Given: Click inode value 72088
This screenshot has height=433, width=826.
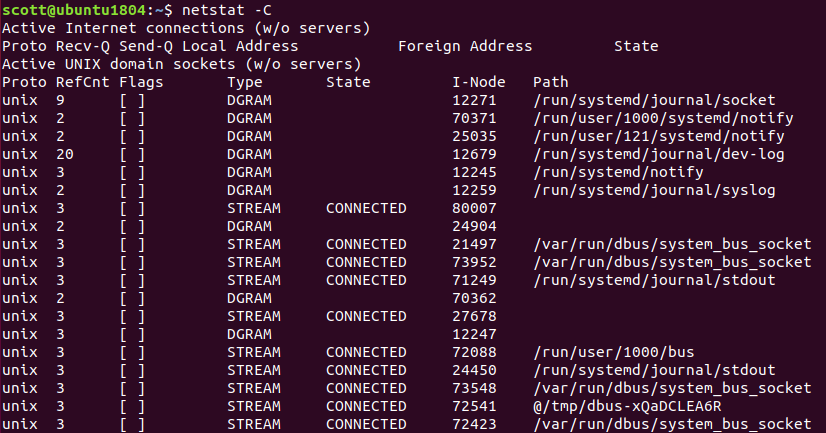Looking at the screenshot, I should [x=474, y=352].
